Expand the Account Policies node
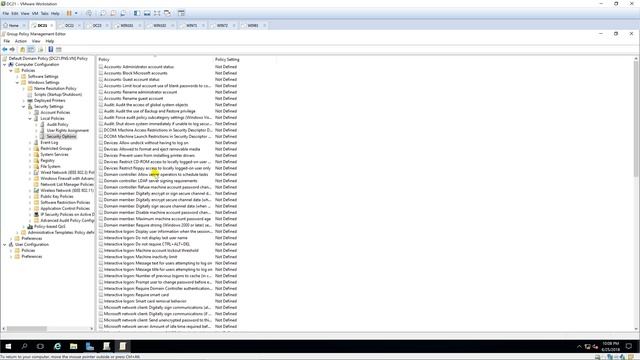Image resolution: width=640 pixels, height=360 pixels. point(30,112)
